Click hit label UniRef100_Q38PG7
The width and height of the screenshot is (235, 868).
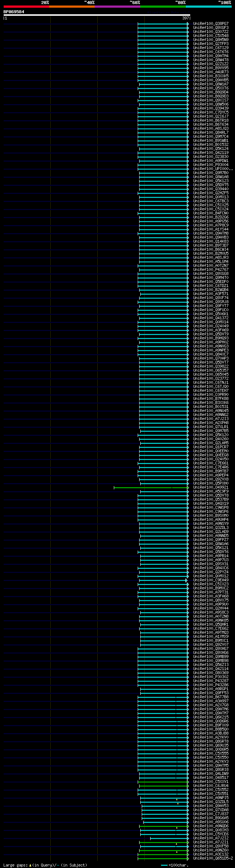(x=211, y=23)
